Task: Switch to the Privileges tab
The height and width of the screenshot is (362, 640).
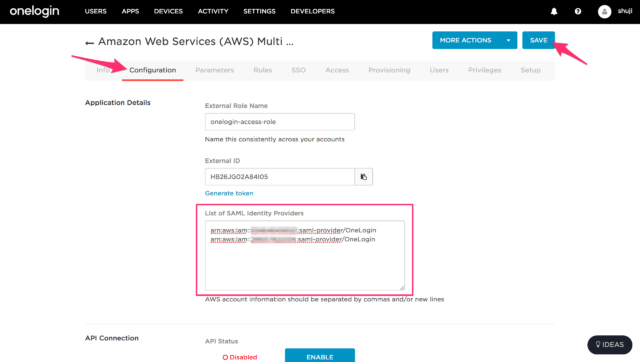Action: pos(484,70)
